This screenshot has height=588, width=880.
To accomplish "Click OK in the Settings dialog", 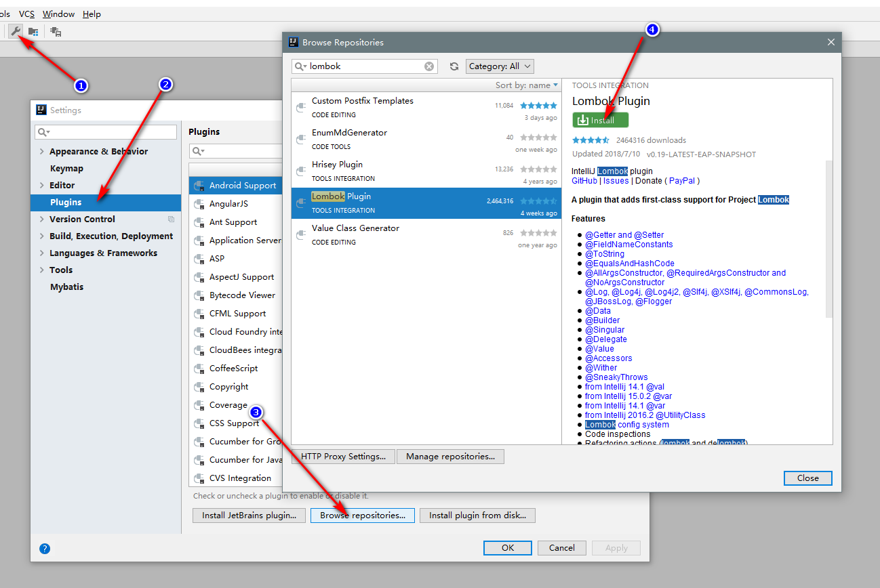I will coord(508,548).
